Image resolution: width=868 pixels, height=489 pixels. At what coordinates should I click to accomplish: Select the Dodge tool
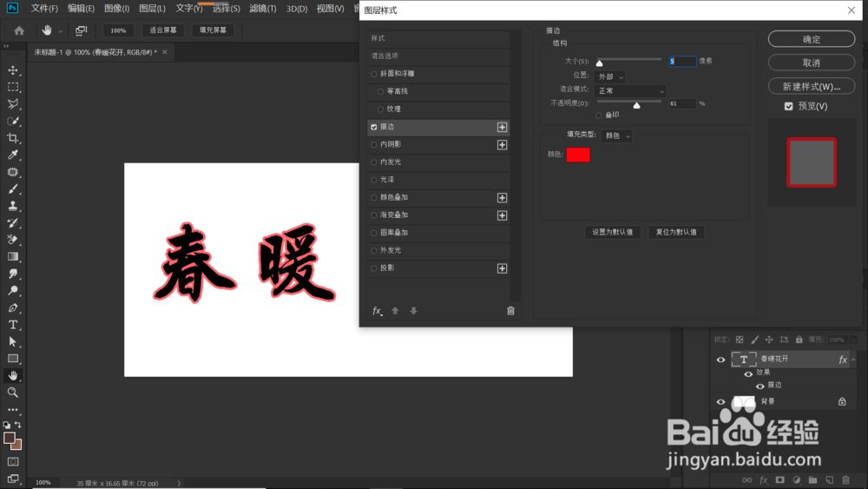pyautogui.click(x=13, y=291)
